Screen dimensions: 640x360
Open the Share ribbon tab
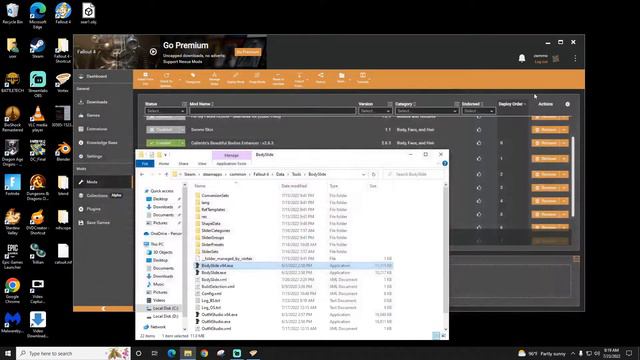click(x=184, y=164)
